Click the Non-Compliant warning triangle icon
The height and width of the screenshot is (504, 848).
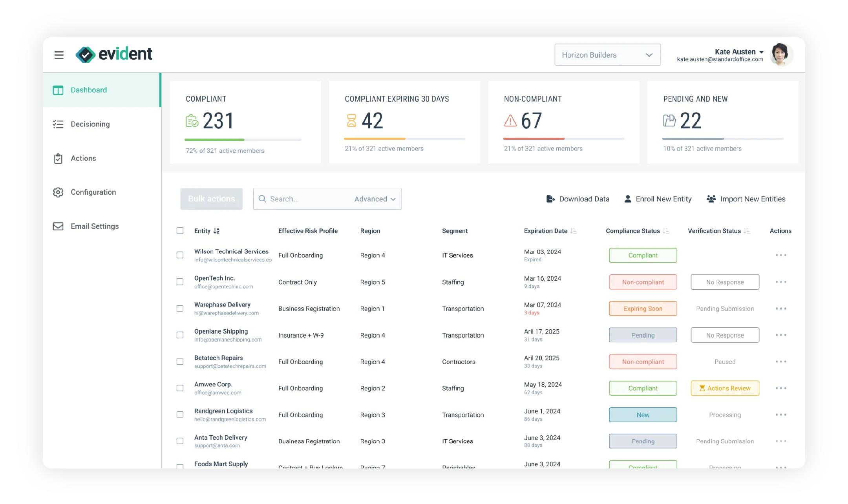tap(510, 121)
